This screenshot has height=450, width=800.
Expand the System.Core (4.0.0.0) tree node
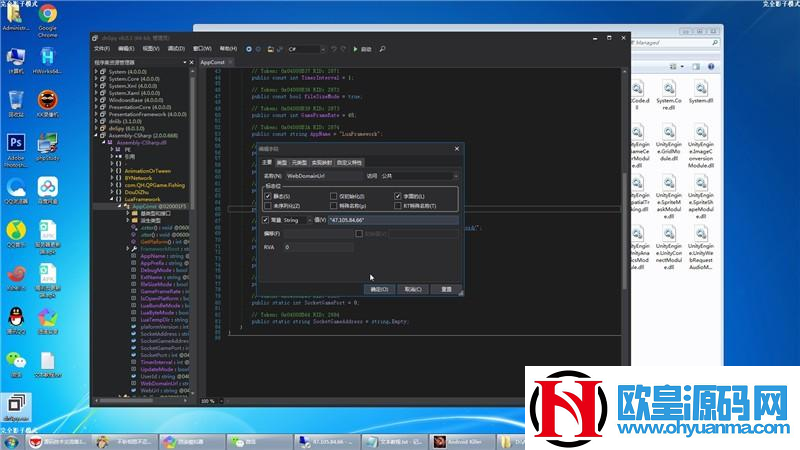(x=96, y=79)
